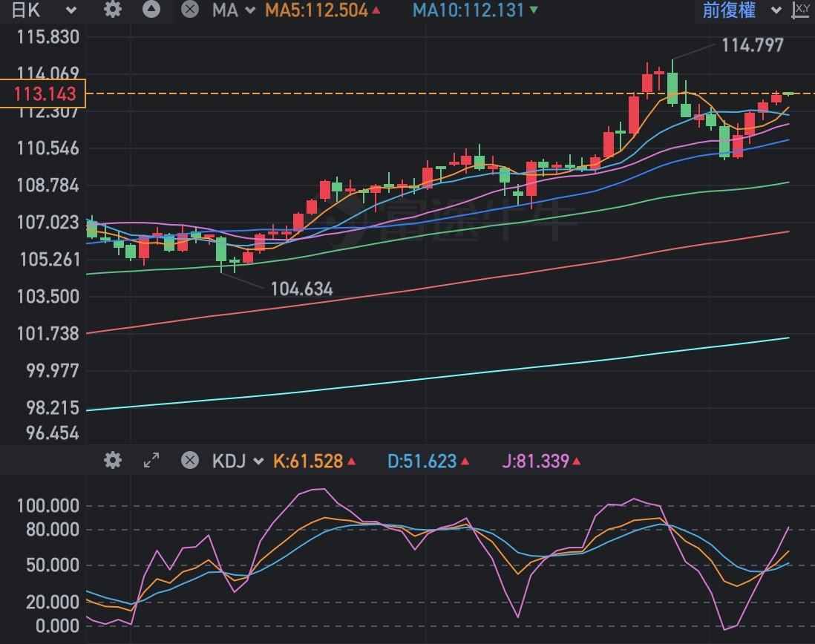Click the 104.634 low price annotation
This screenshot has width=815, height=644.
pos(301,289)
